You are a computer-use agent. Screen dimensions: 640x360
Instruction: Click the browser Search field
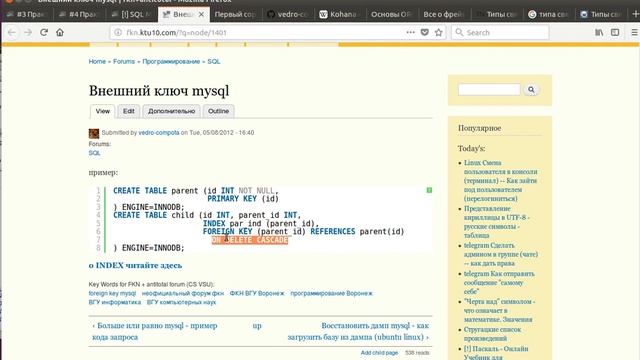pyautogui.click(x=500, y=32)
